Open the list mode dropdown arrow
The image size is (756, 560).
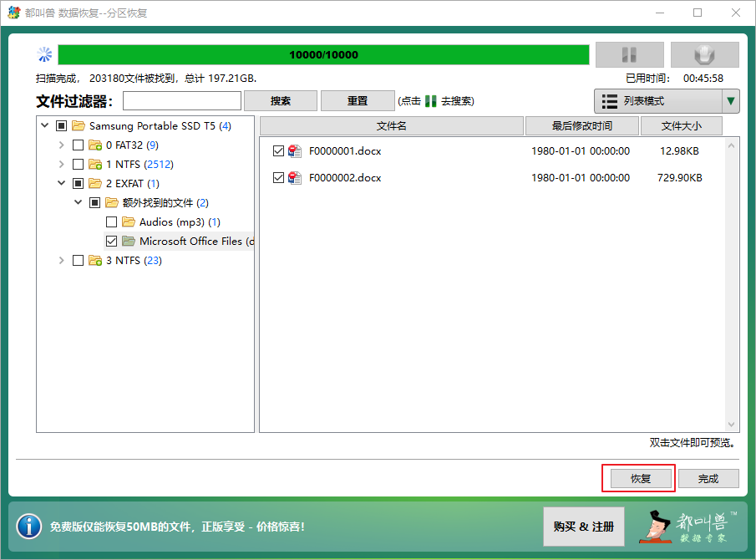(x=731, y=101)
